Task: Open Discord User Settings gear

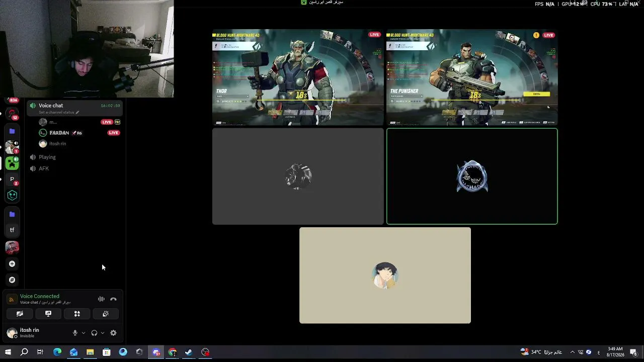Action: (x=113, y=333)
